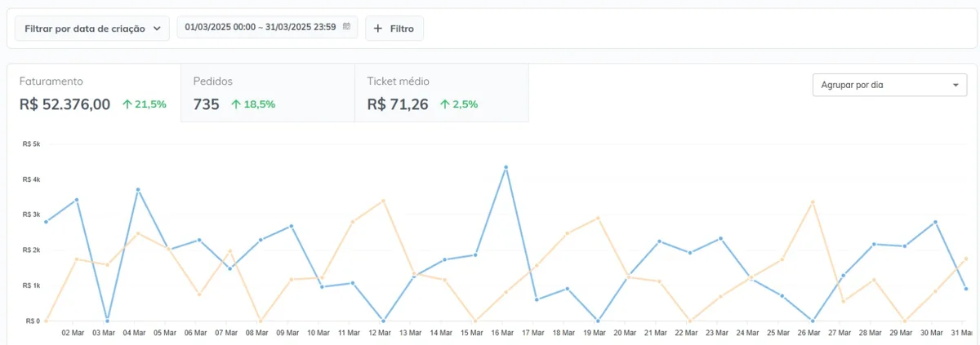Screen dimensions: 980x345
Task: Click the 2,5% increase indicator
Action: tap(459, 104)
